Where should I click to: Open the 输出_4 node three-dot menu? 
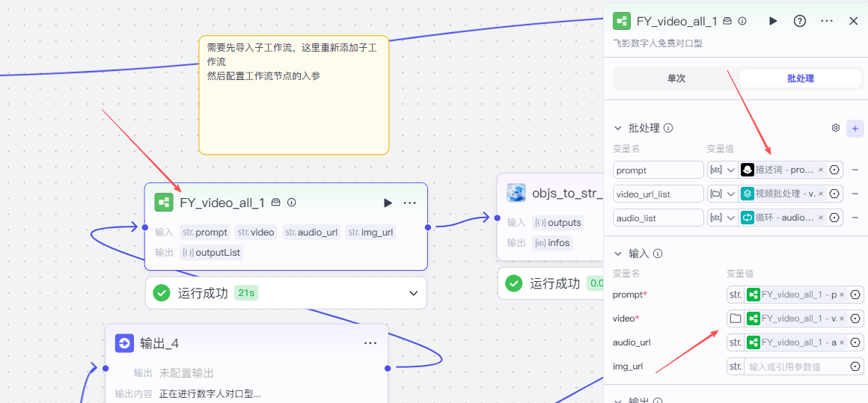(x=370, y=343)
